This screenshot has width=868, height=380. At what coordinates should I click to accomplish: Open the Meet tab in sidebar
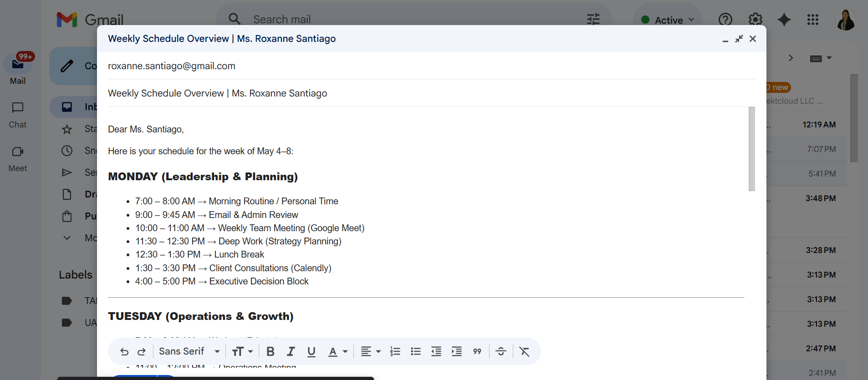18,158
